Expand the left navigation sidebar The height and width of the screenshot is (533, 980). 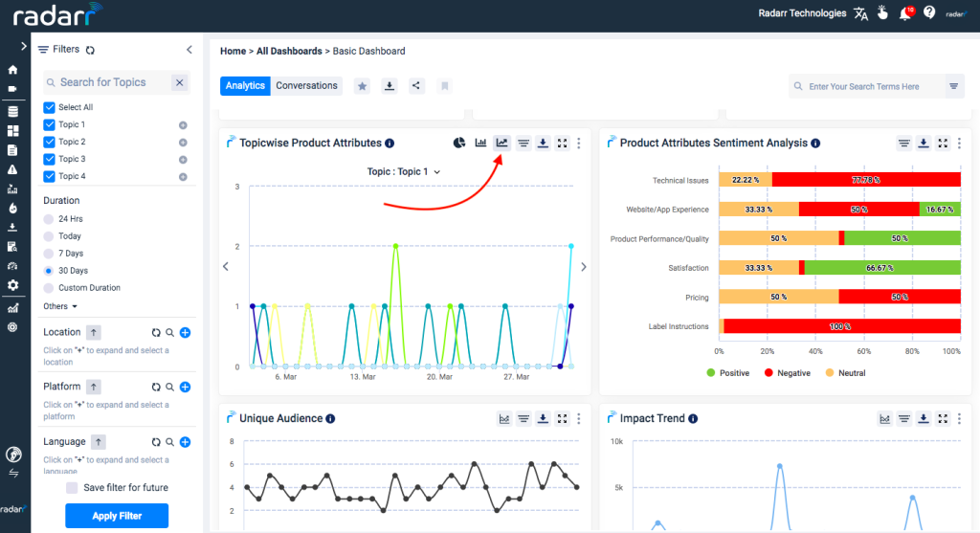pyautogui.click(x=23, y=46)
